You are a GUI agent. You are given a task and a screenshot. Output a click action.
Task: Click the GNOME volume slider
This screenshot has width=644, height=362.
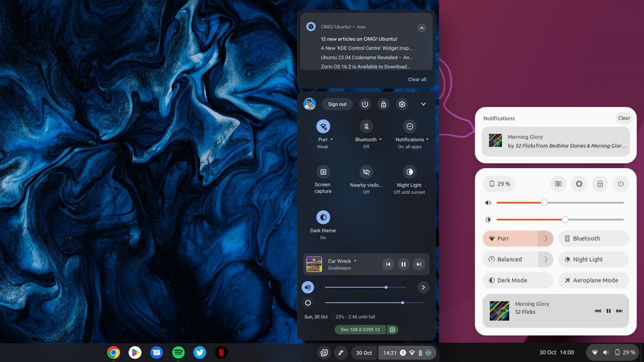pyautogui.click(x=559, y=203)
